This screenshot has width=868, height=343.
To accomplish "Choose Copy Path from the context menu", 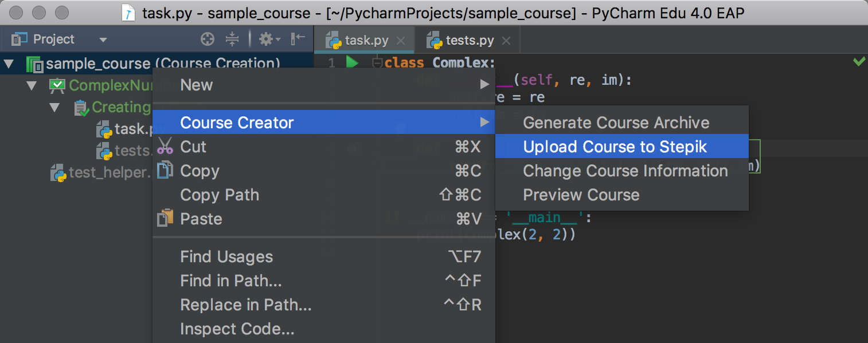I will pos(323,195).
